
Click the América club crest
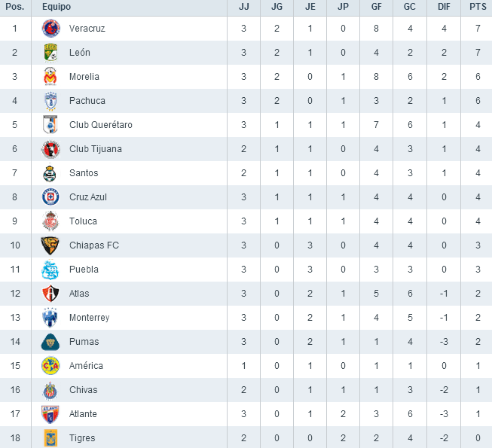click(51, 366)
